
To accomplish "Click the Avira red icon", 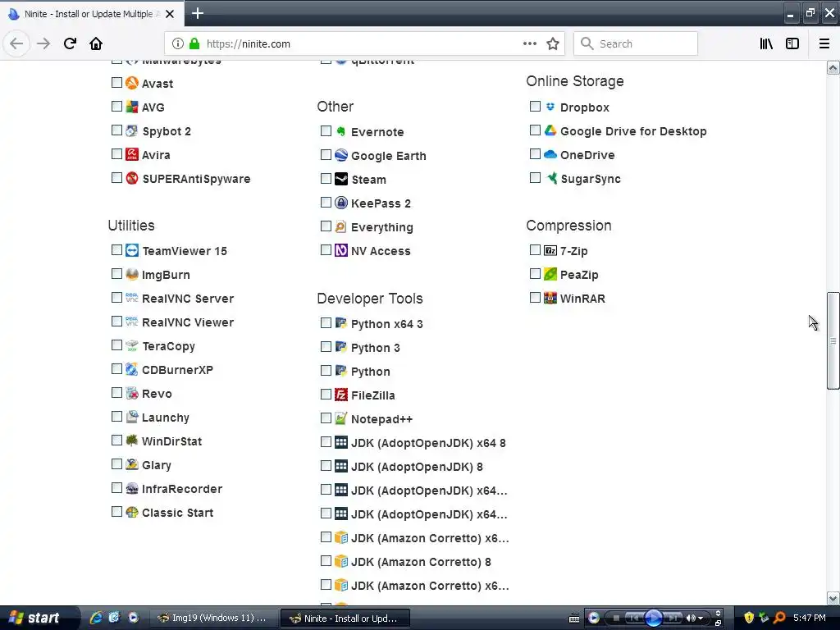I will coord(132,154).
